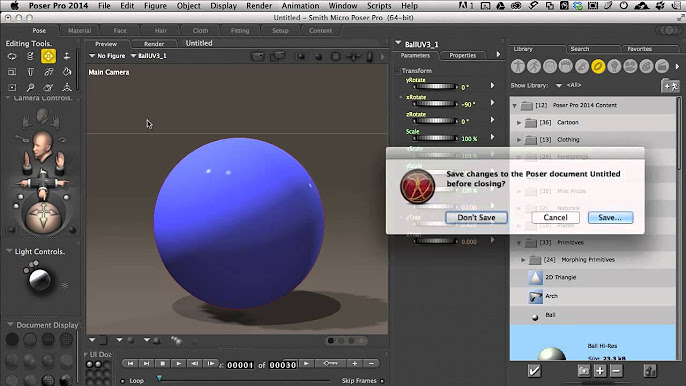Click Cancel in the save dialog

pyautogui.click(x=555, y=218)
